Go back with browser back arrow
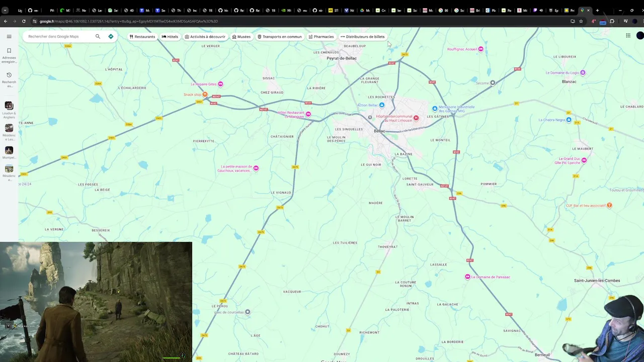Screen dimensions: 644x362 (x=5, y=21)
